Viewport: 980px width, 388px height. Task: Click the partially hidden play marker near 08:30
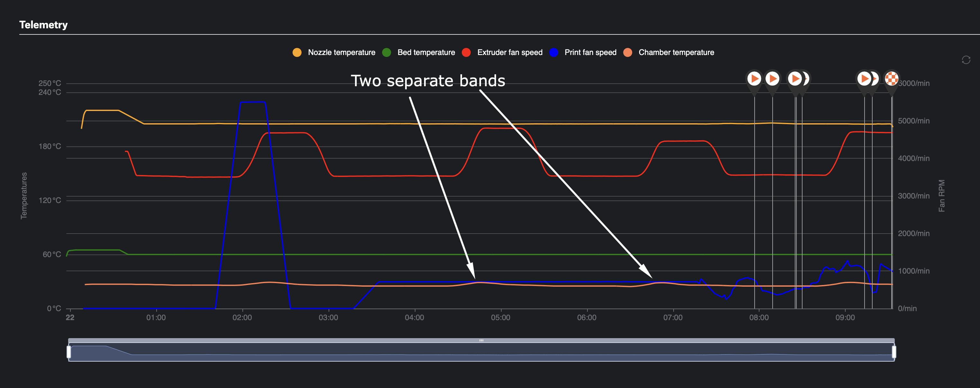pos(806,79)
